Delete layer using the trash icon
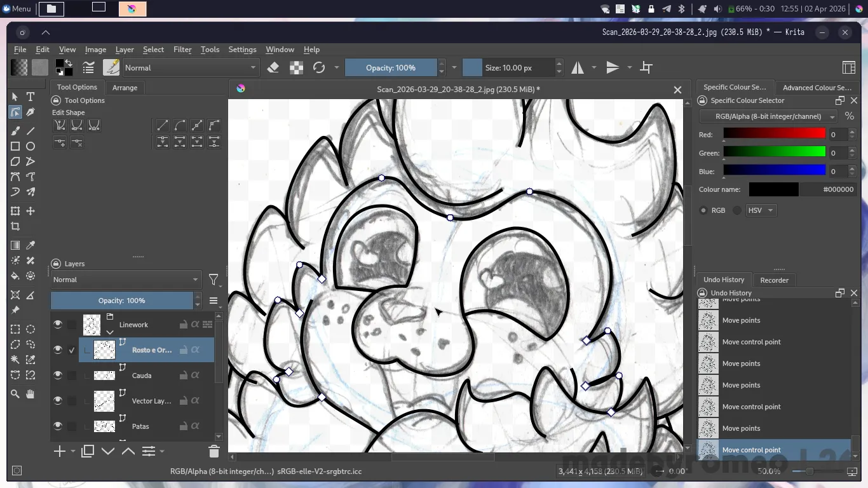Image resolution: width=868 pixels, height=488 pixels. [x=214, y=452]
